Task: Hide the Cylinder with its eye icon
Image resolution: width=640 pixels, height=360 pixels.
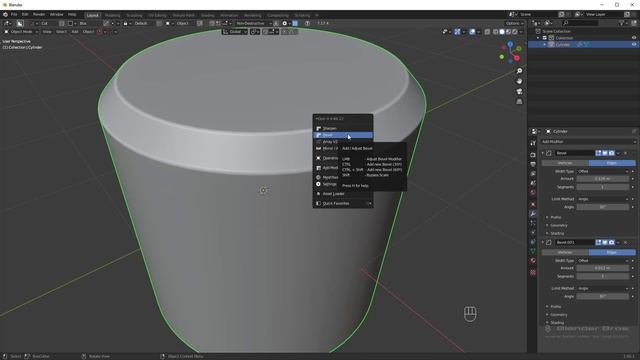Action: pos(634,44)
